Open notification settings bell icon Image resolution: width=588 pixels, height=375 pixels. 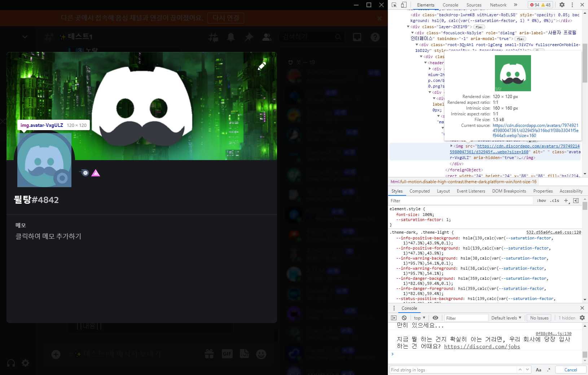click(231, 37)
